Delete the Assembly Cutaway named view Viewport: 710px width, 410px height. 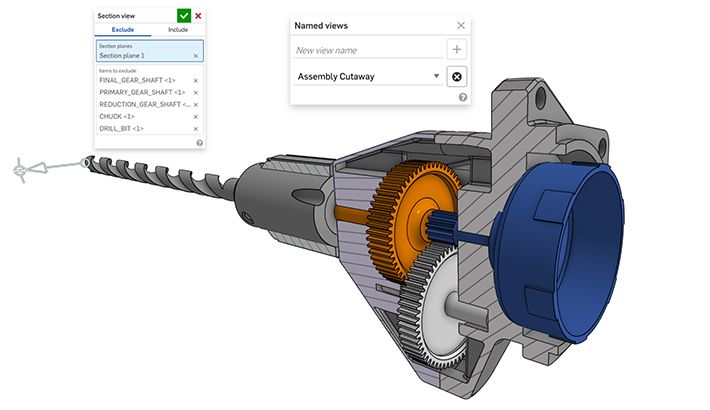pos(457,76)
